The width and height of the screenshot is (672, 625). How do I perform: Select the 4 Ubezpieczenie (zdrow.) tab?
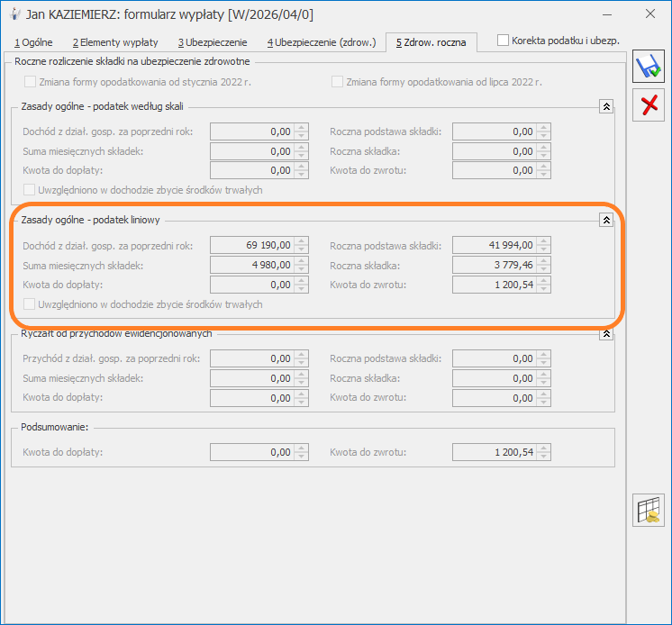pos(321,42)
